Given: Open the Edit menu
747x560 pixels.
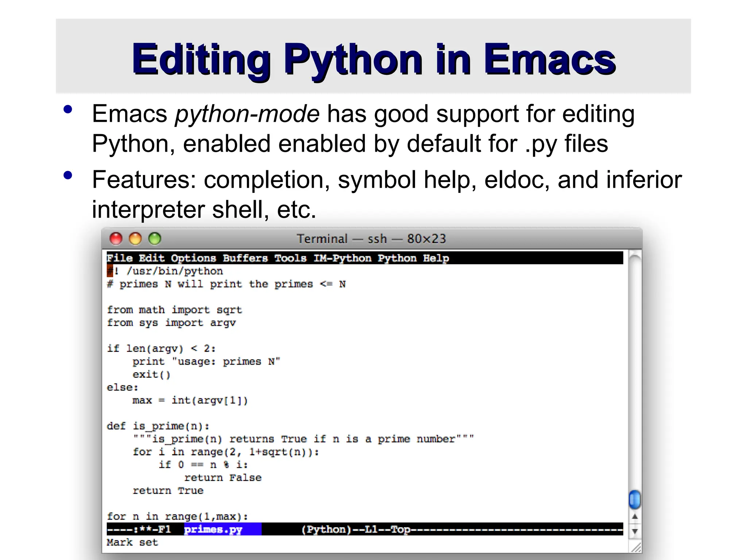Looking at the screenshot, I should (x=151, y=258).
